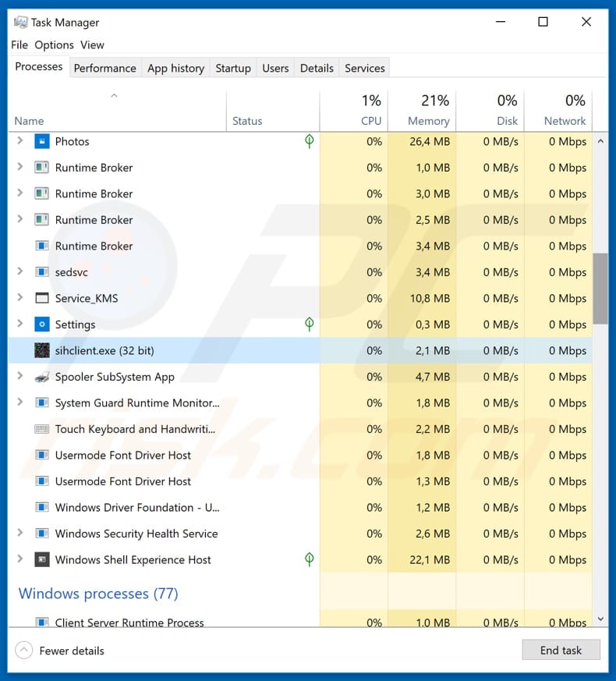Switch to the Startup tab

(x=233, y=68)
